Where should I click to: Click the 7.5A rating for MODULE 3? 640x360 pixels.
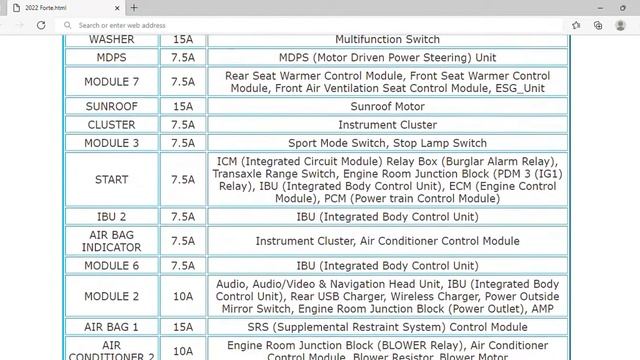click(183, 143)
